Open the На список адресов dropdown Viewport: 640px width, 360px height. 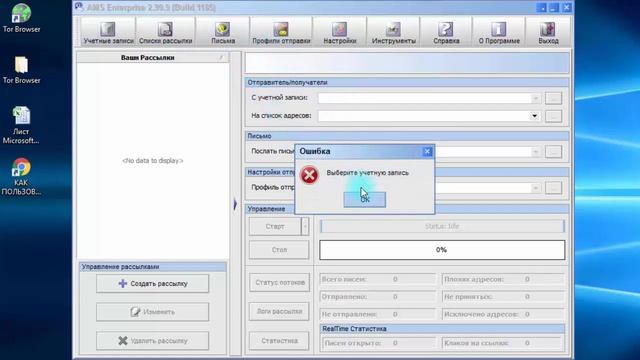(534, 116)
